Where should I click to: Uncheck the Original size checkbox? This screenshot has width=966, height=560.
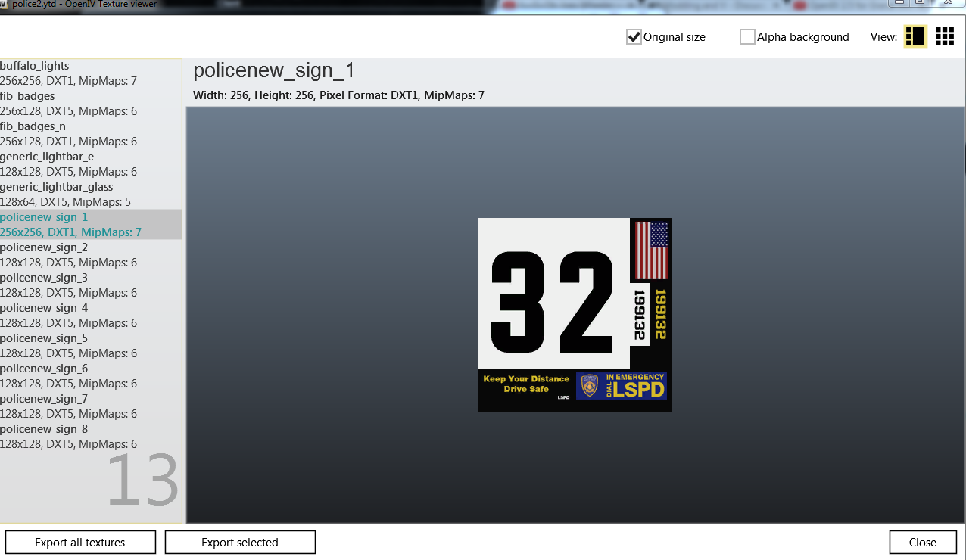tap(634, 36)
